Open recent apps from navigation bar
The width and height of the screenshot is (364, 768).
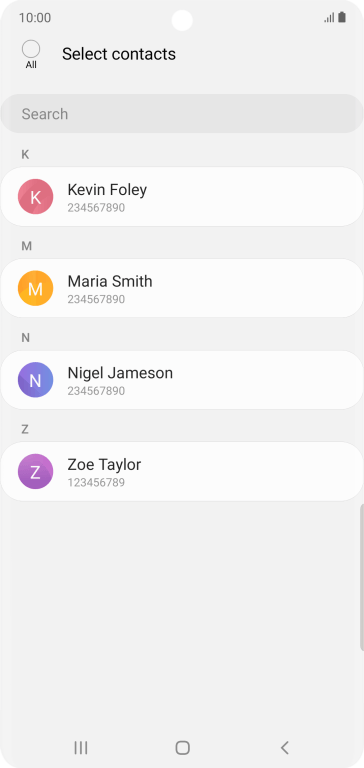[81, 747]
